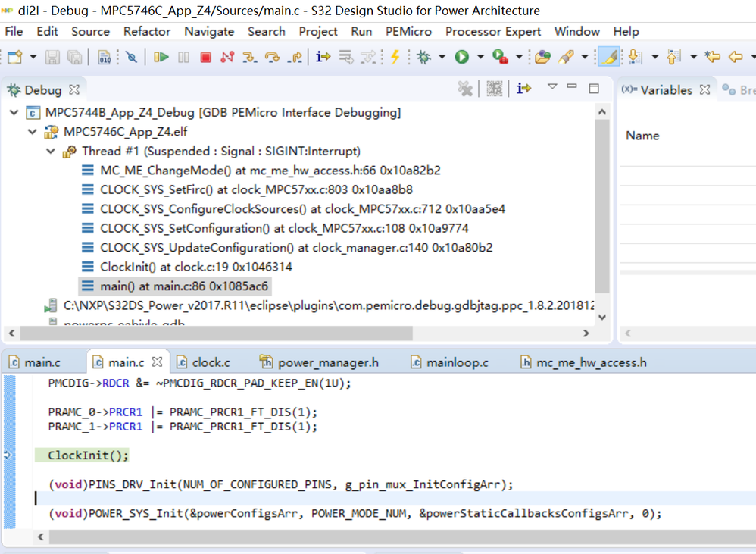The image size is (756, 554).
Task: Click the Save toolbar icon
Action: point(52,58)
